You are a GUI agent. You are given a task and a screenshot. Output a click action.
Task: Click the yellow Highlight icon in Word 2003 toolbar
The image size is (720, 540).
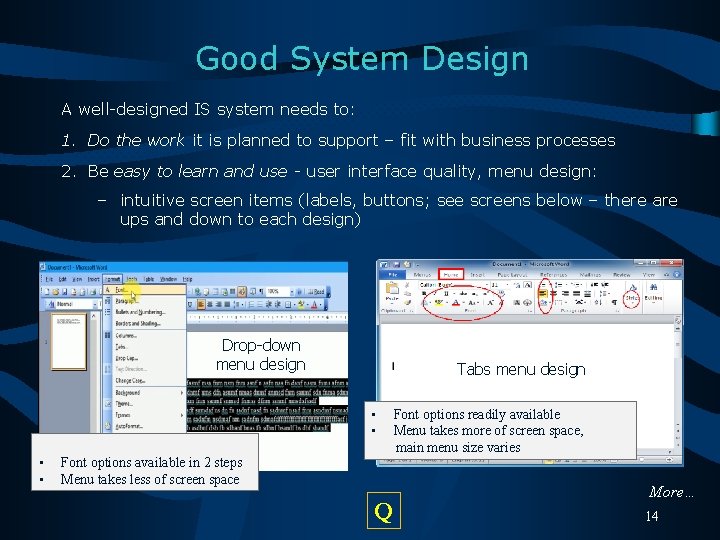click(x=301, y=304)
